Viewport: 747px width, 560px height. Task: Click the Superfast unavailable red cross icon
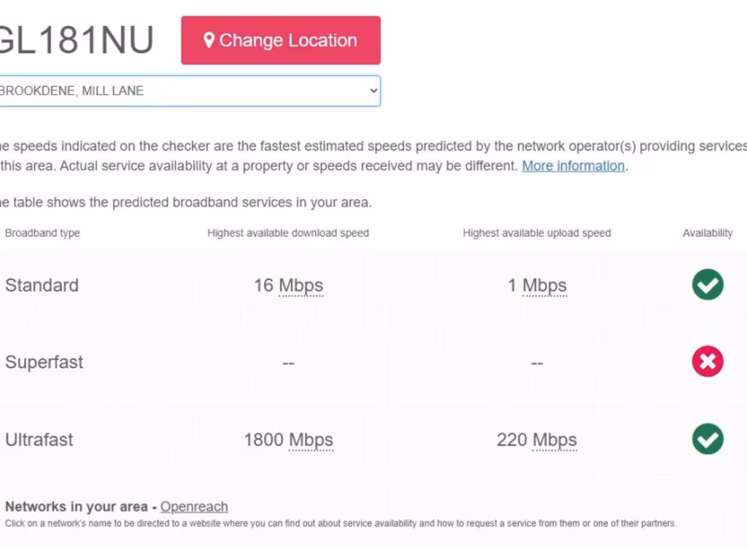pyautogui.click(x=708, y=362)
